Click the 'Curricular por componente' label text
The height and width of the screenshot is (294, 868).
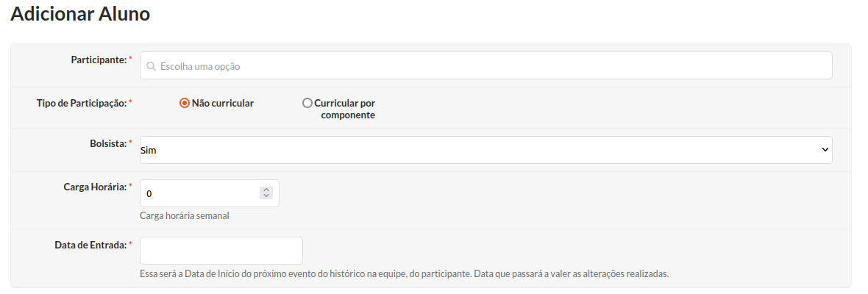pos(346,109)
